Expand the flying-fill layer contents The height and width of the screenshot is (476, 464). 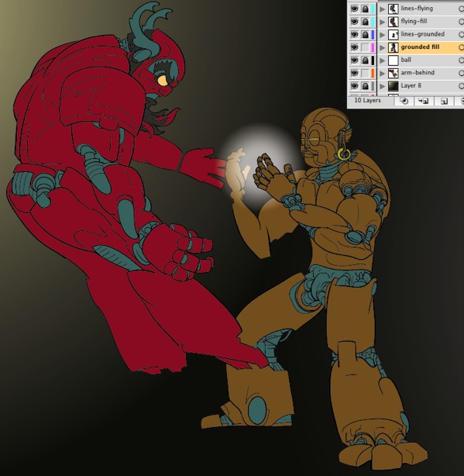[x=382, y=22]
